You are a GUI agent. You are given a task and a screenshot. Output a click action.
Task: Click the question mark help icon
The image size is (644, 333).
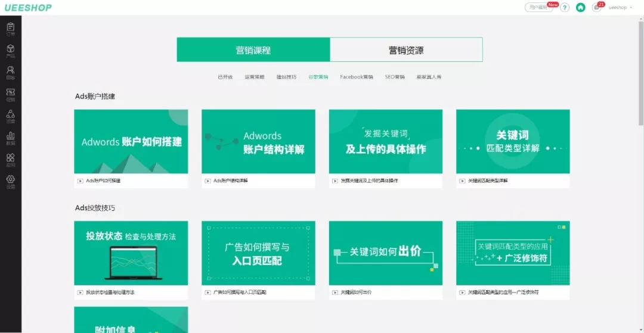click(x=565, y=8)
